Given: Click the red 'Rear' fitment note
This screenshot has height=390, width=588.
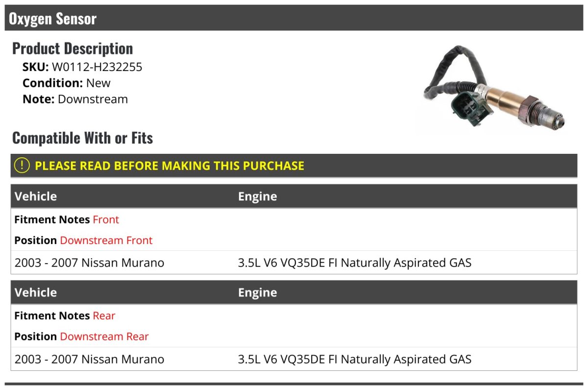Looking at the screenshot, I should point(104,316).
